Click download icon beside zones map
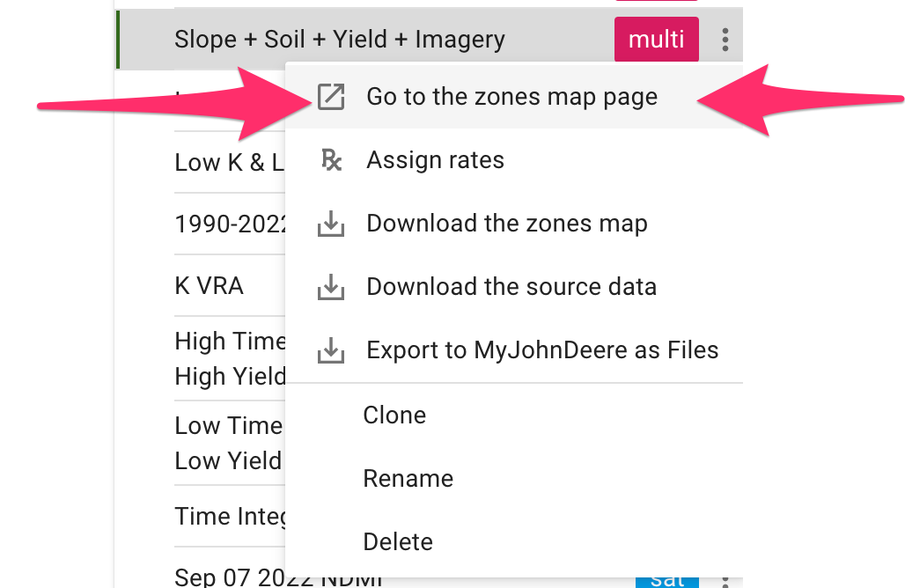The height and width of the screenshot is (588, 905). coord(330,224)
